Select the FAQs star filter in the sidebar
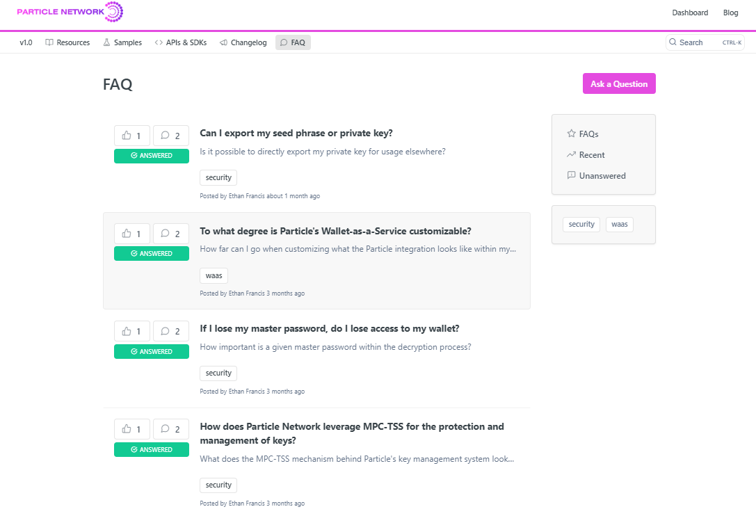The width and height of the screenshot is (756, 532). pyautogui.click(x=586, y=134)
